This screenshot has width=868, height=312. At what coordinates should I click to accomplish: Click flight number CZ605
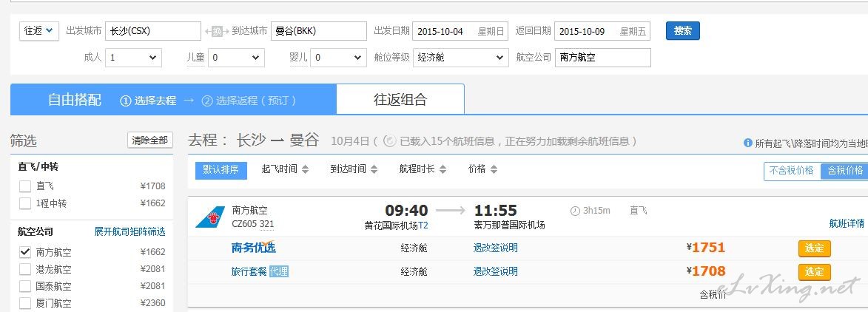click(x=244, y=223)
